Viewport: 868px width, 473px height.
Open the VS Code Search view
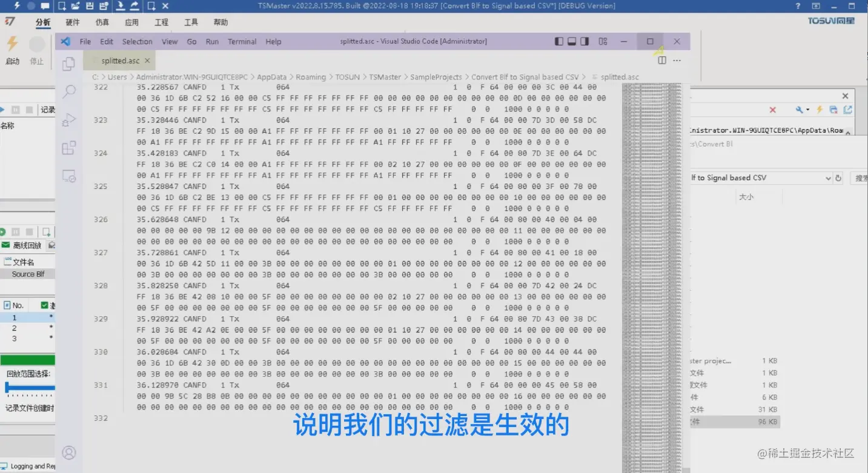click(69, 91)
